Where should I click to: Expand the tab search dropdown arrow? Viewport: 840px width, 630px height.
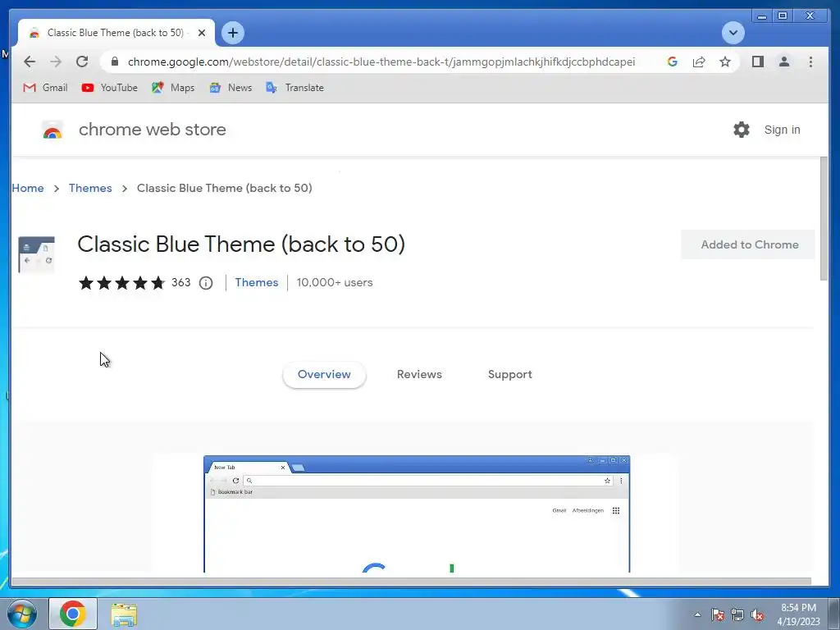[733, 33]
